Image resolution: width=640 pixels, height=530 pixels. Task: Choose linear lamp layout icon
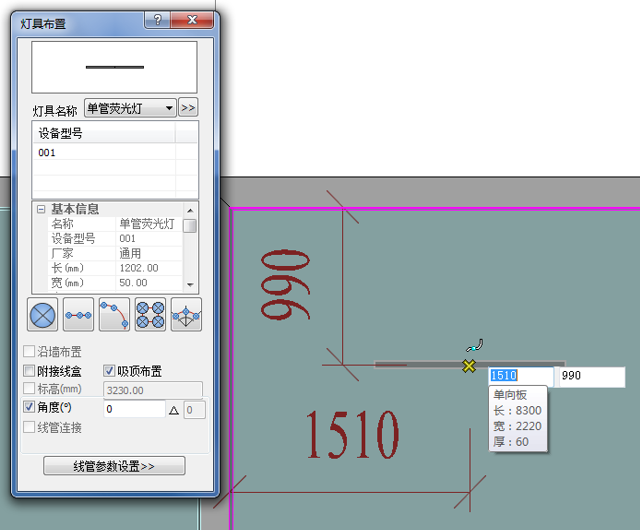[x=78, y=314]
